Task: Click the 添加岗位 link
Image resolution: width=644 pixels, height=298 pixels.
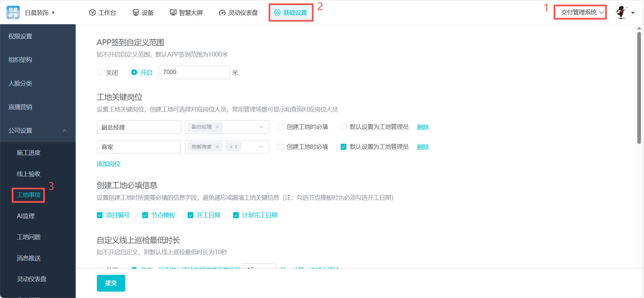Action: point(108,164)
